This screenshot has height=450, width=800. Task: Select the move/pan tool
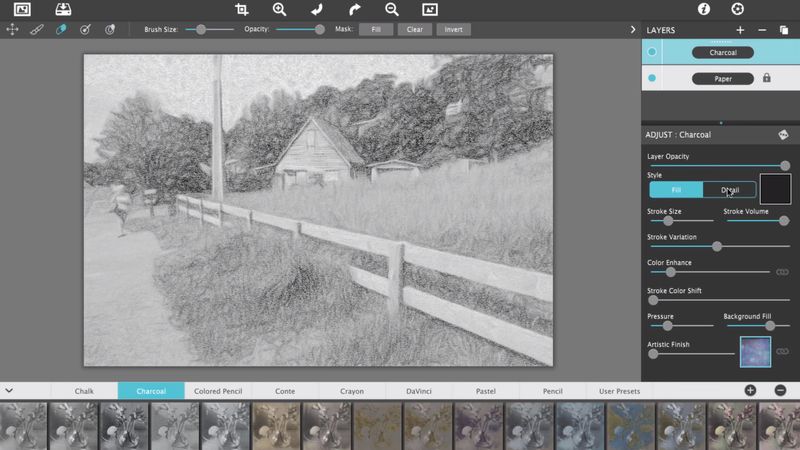pyautogui.click(x=12, y=30)
